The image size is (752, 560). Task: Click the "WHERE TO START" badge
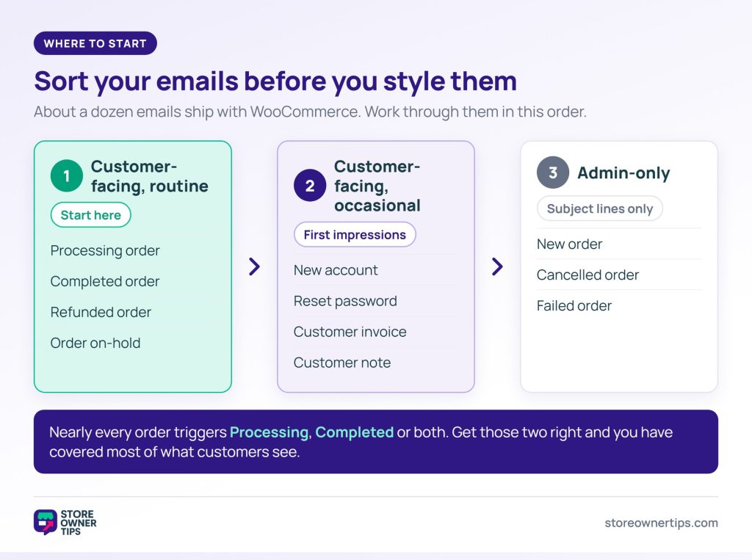pyautogui.click(x=95, y=43)
